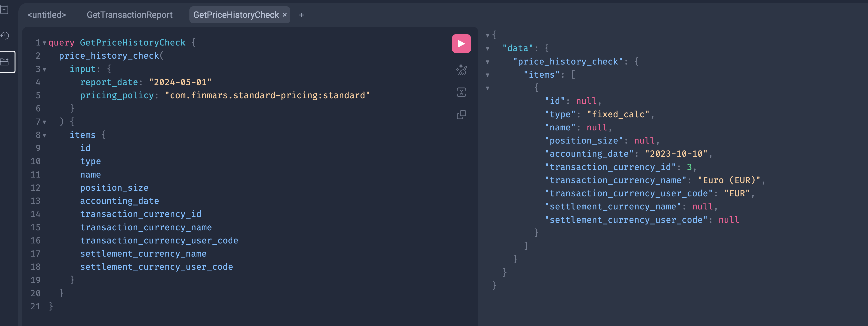Collapse the "items" array in response
The height and width of the screenshot is (326, 868).
(x=487, y=75)
